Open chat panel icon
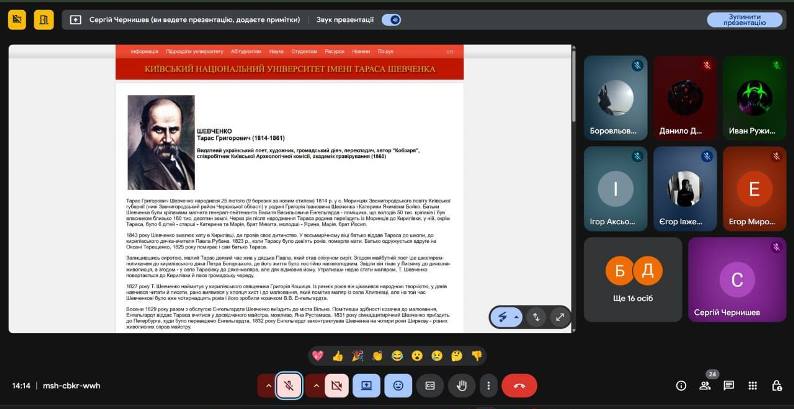Screen dimensions: 794x409 click(x=729, y=386)
